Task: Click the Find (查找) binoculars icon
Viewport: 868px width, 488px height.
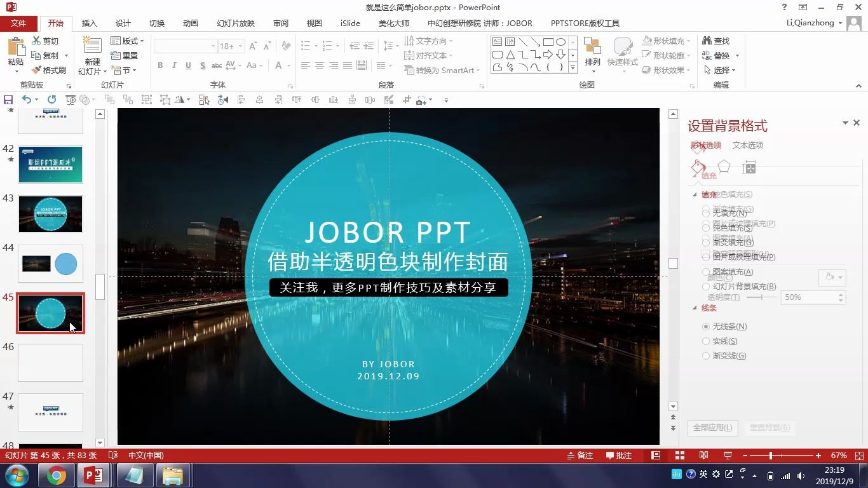Action: (707, 41)
